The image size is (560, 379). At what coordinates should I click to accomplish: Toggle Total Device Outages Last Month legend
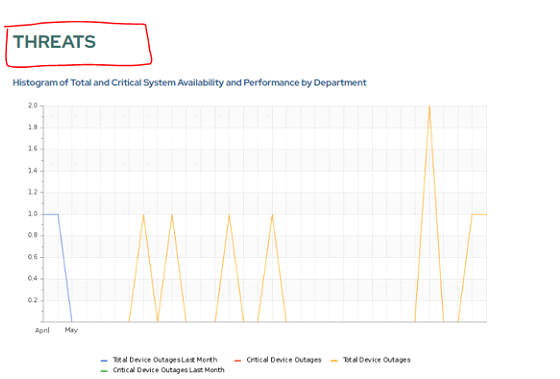point(165,360)
